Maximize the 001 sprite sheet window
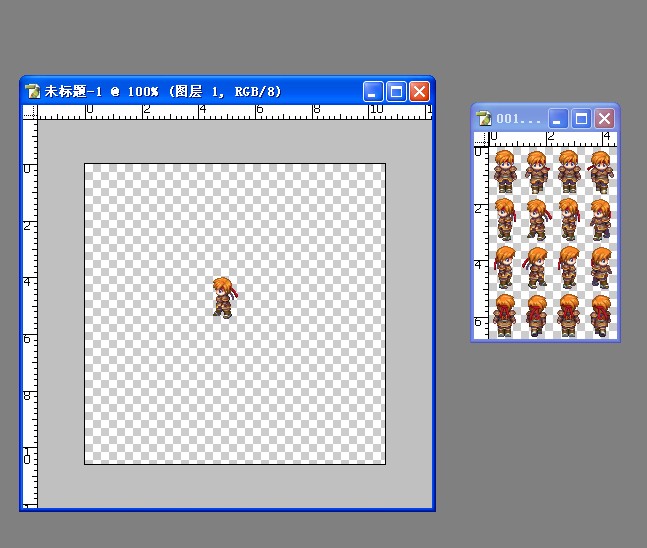 coord(581,119)
